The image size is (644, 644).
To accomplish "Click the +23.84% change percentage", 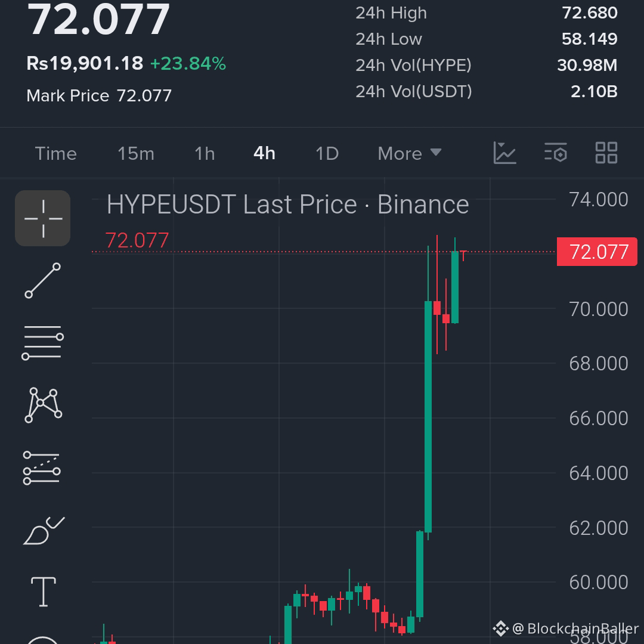I will click(188, 64).
